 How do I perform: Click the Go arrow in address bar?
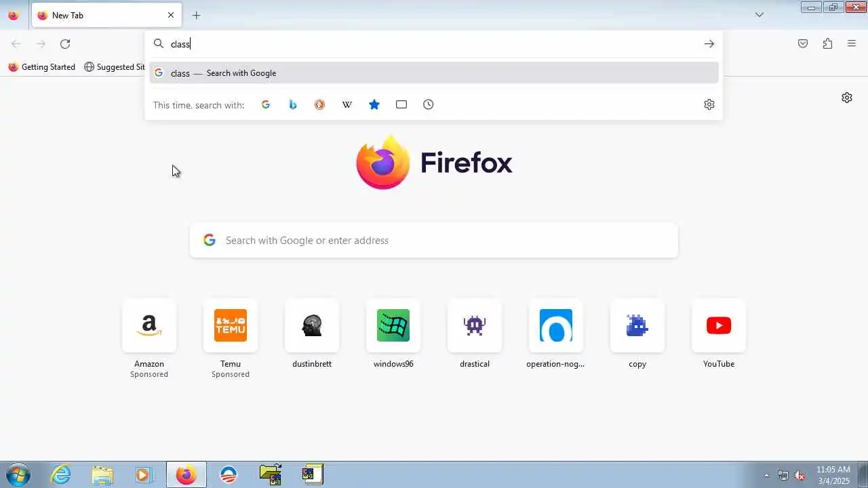[709, 44]
